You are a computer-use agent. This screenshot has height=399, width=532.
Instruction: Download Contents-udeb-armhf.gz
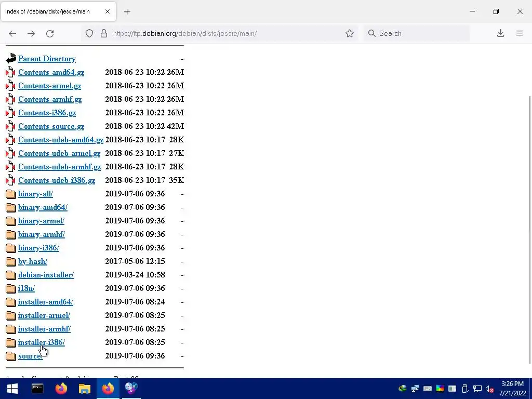60,167
